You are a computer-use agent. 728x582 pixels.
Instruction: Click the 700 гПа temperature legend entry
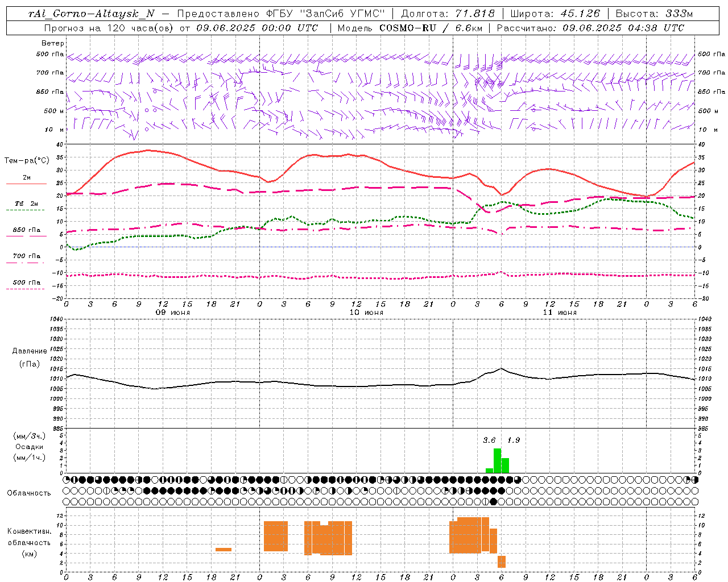[x=26, y=256]
